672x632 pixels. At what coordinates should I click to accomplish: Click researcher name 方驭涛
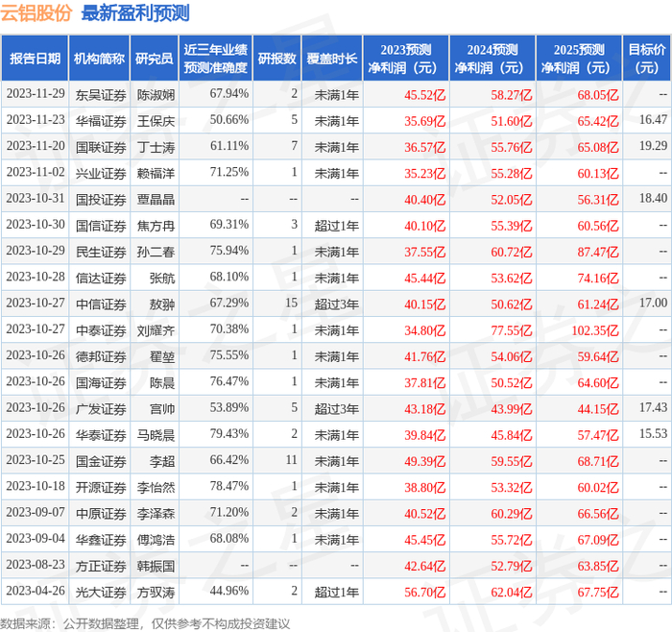pyautogui.click(x=156, y=592)
